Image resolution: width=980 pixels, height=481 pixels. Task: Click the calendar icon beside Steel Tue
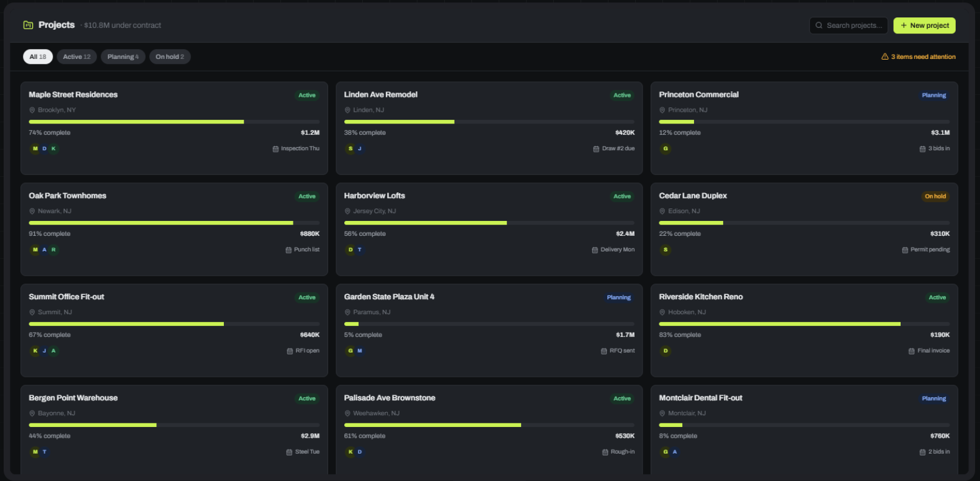[289, 452]
